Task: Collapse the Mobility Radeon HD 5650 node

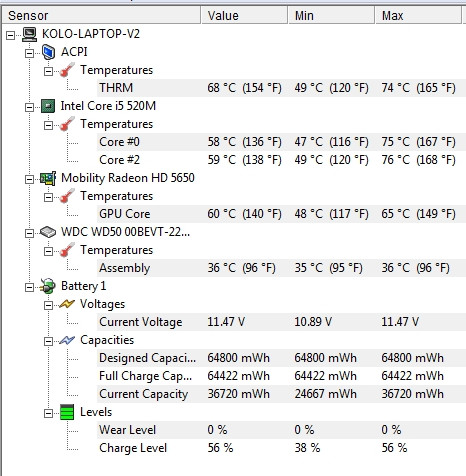Action: tap(30, 179)
